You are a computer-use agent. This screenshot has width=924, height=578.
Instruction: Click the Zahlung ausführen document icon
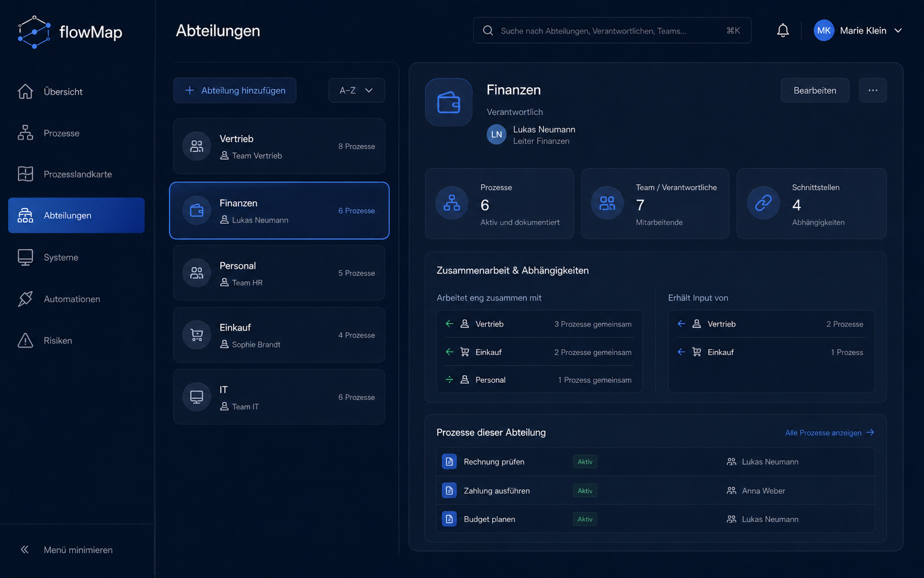click(x=449, y=491)
